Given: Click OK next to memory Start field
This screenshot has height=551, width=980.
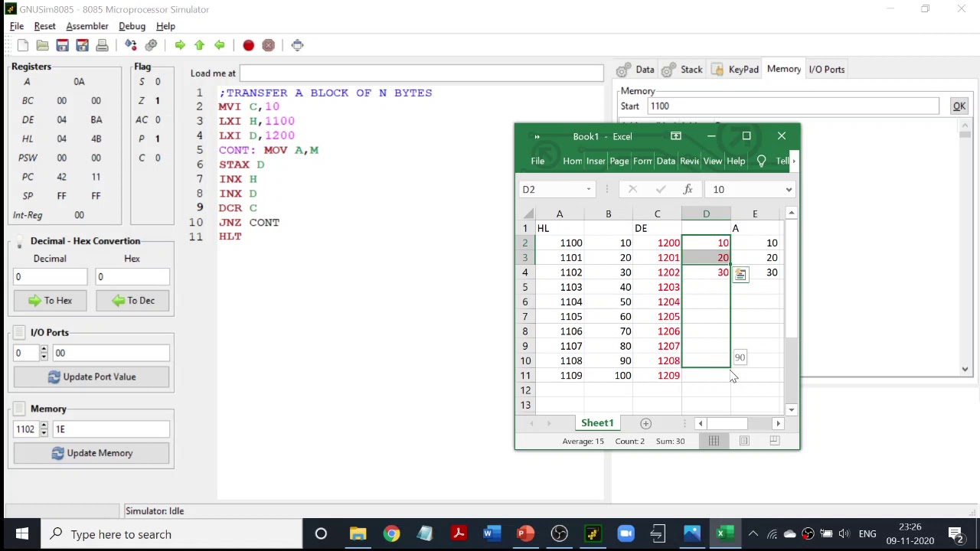Looking at the screenshot, I should pyautogui.click(x=959, y=106).
